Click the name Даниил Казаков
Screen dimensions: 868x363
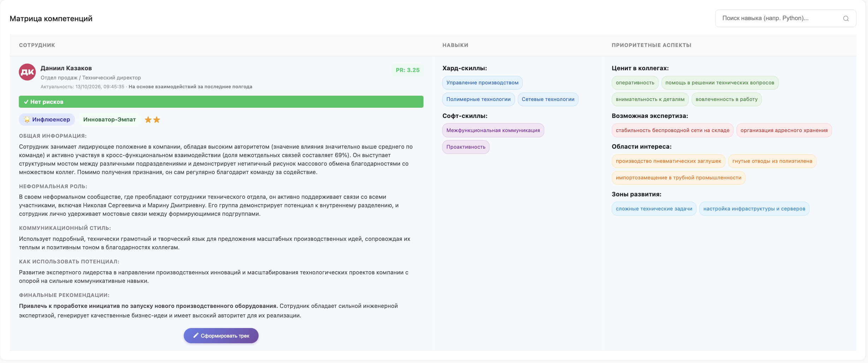(66, 68)
